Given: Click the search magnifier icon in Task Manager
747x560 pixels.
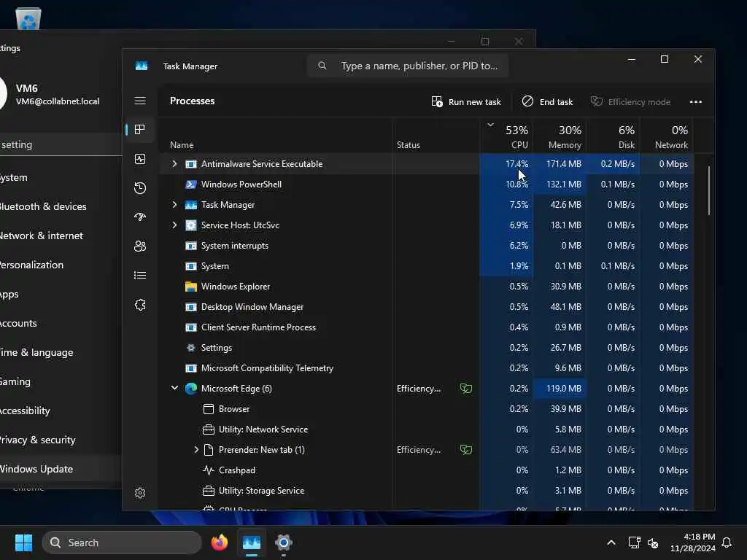Looking at the screenshot, I should pyautogui.click(x=322, y=66).
